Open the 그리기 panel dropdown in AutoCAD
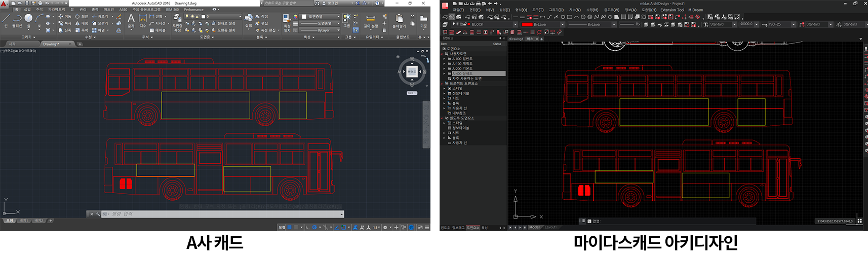This screenshot has width=868, height=253. pyautogui.click(x=28, y=37)
